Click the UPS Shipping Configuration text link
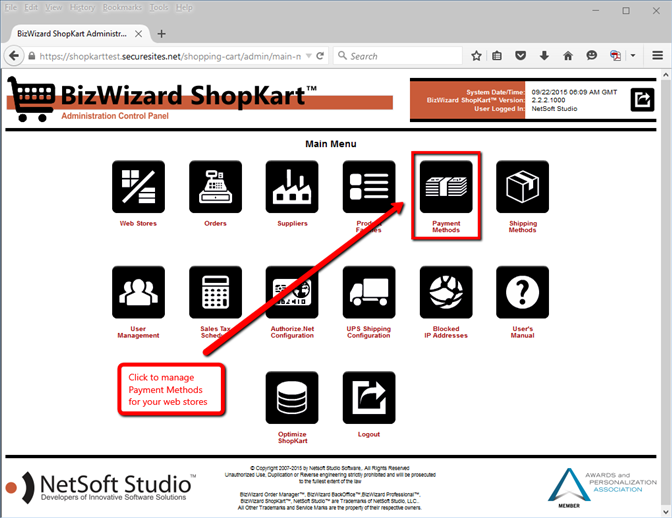The height and width of the screenshot is (518, 672). pyautogui.click(x=369, y=332)
